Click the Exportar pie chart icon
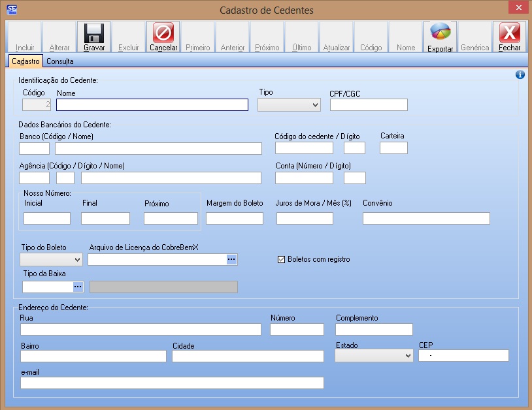Viewport: 532px width, 410px height. [440, 33]
